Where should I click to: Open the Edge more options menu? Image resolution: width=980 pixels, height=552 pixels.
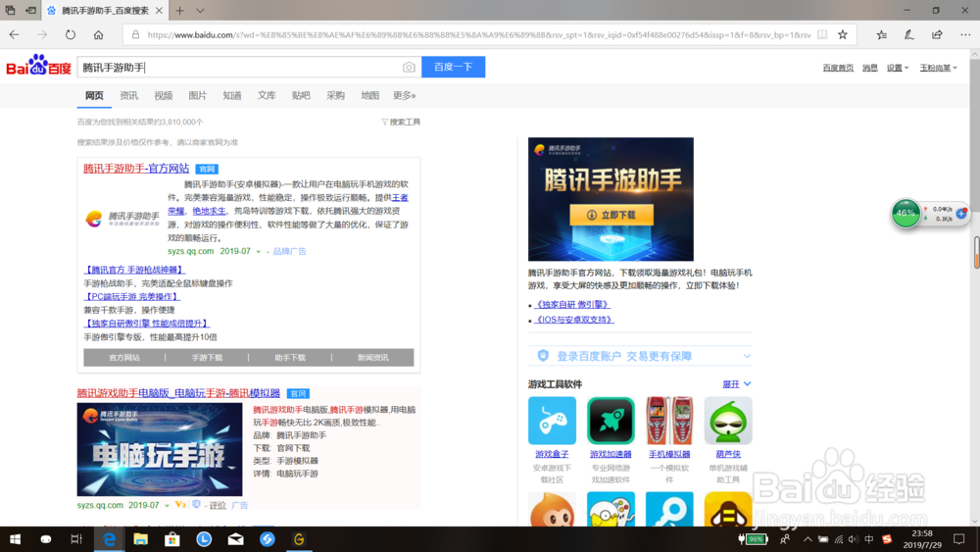pyautogui.click(x=965, y=35)
